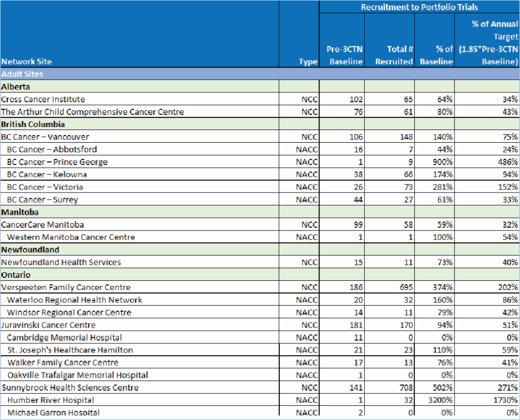Select the 502% baseline value for Sunnybrook
The image size is (520, 420).
443,387
